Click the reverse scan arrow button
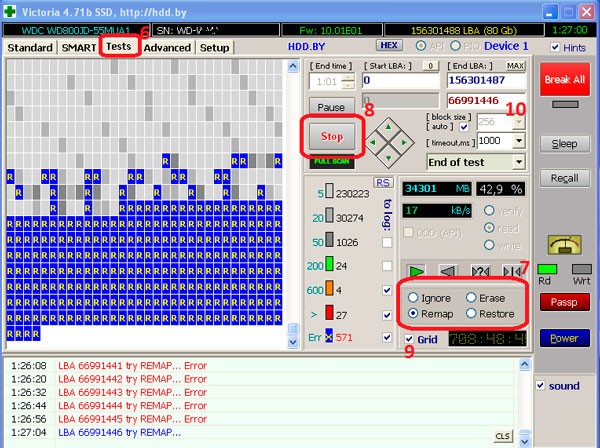Image resolution: width=600 pixels, height=448 pixels. pos(448,270)
